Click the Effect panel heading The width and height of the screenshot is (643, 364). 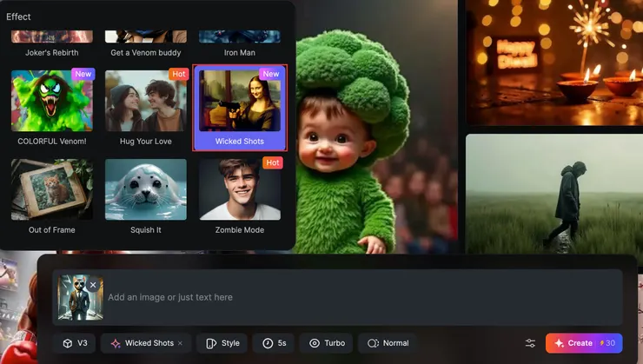pyautogui.click(x=18, y=17)
